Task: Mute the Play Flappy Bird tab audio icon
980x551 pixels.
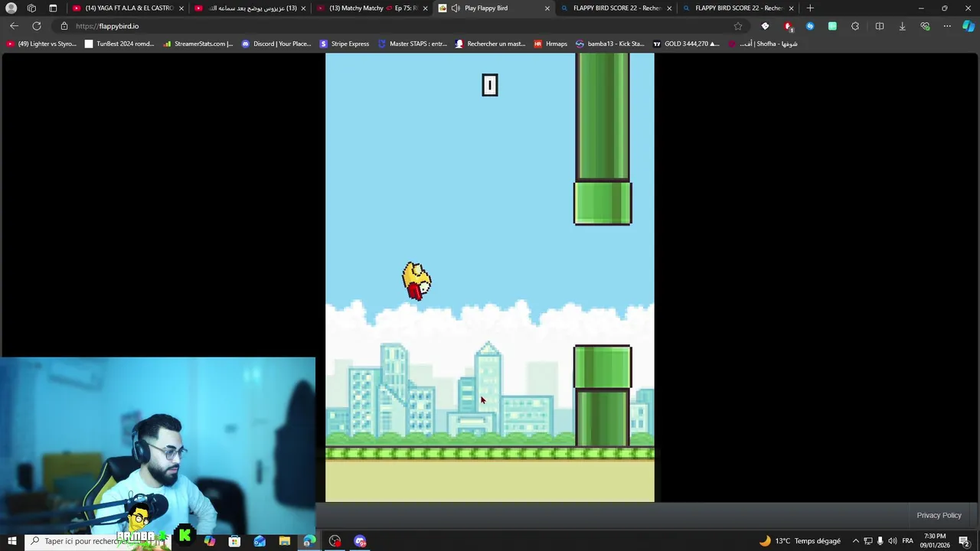Action: coord(456,8)
